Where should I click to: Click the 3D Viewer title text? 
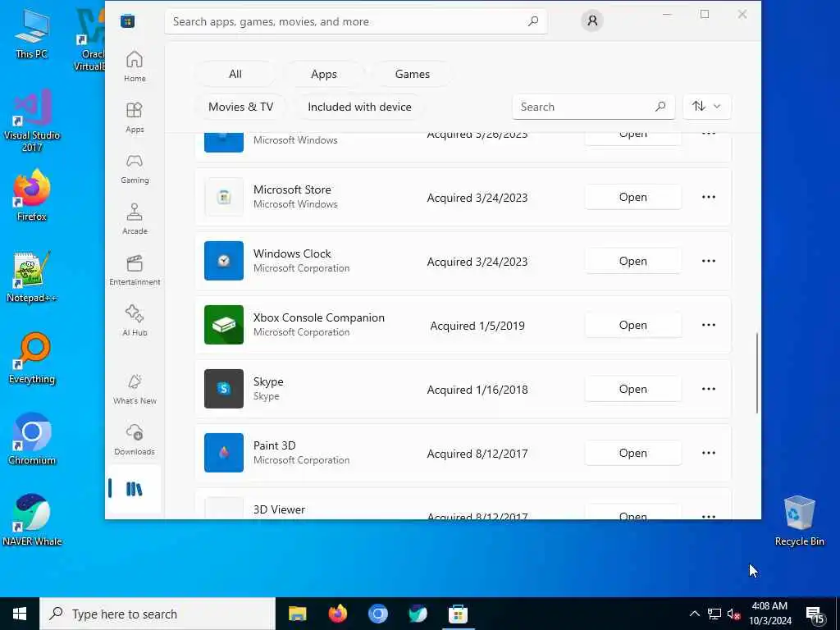pyautogui.click(x=279, y=509)
